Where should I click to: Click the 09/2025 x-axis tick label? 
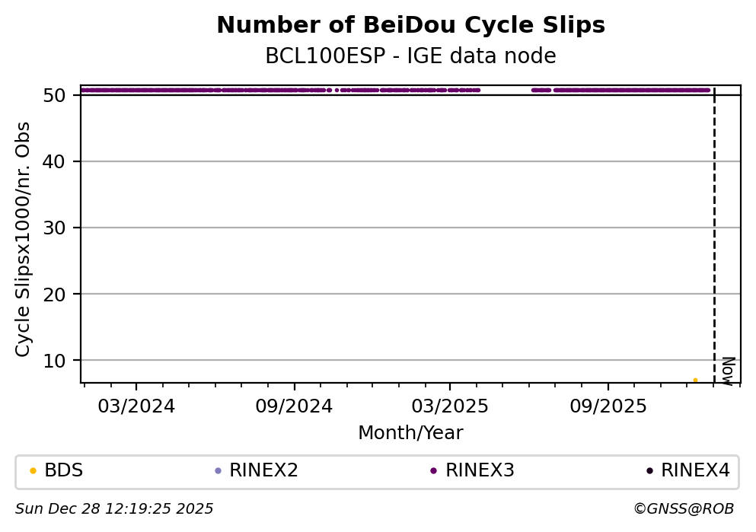pos(607,406)
